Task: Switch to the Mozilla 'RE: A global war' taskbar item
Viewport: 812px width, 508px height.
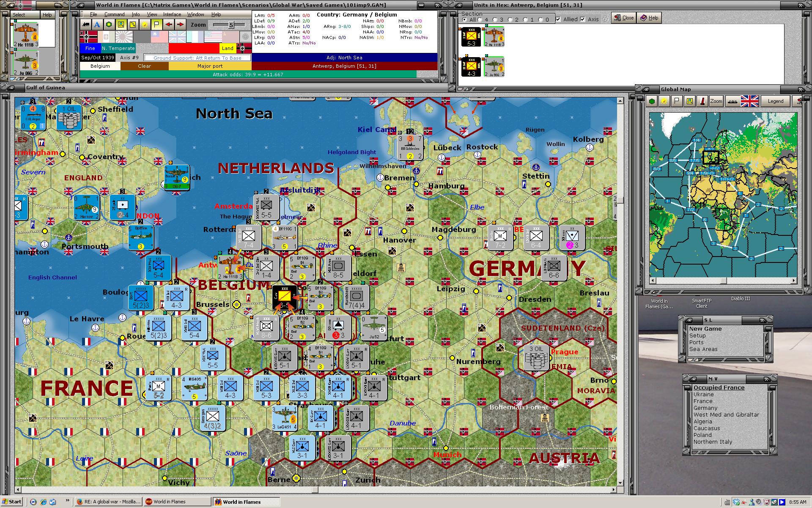Action: [x=108, y=502]
